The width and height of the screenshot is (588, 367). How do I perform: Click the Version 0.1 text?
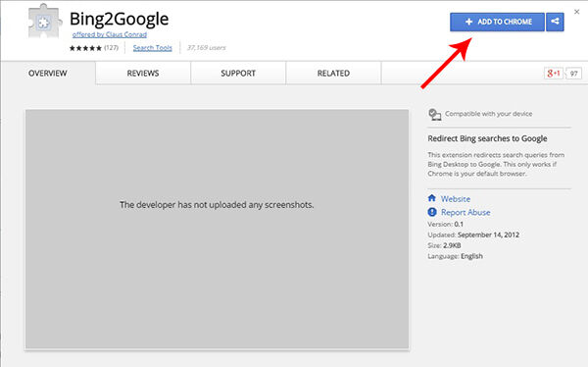coord(445,224)
